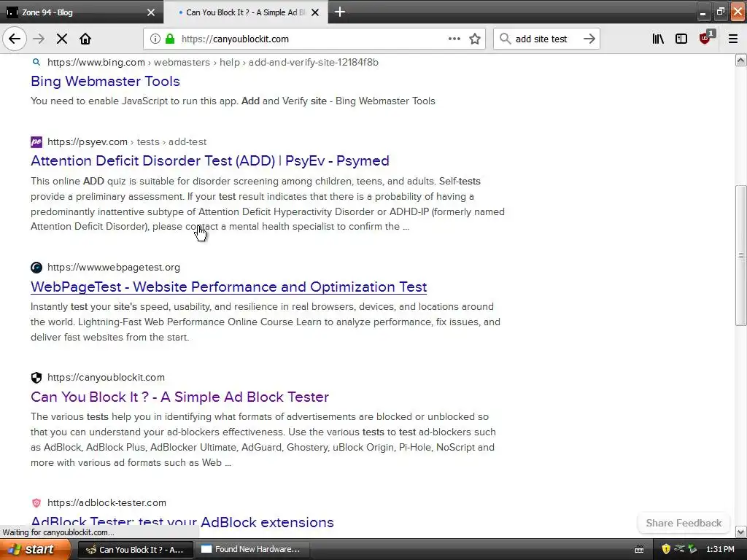Click the bing.com result search icon
Screen dimensions: 747x560
pyautogui.click(x=36, y=62)
